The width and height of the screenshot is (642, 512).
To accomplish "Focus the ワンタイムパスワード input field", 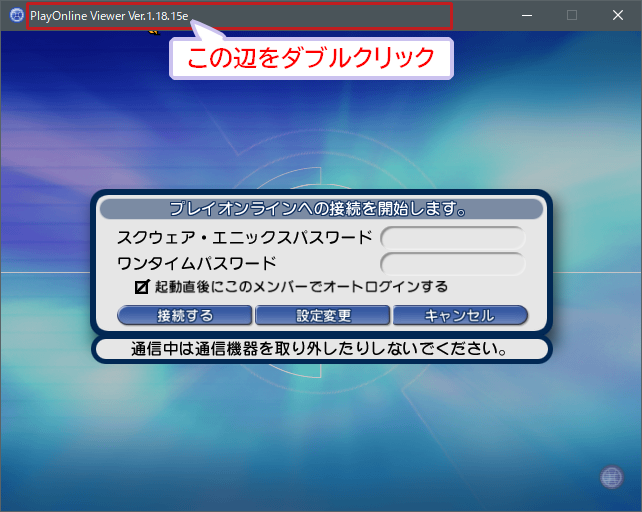I will click(453, 264).
